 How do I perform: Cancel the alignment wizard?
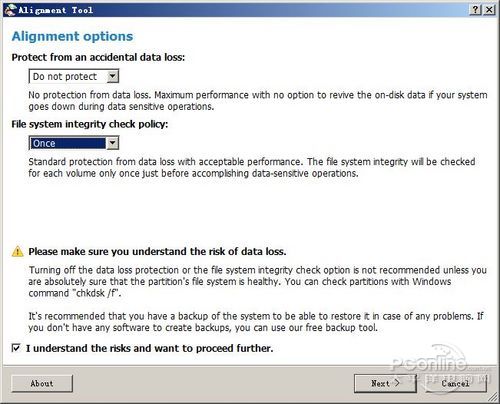(456, 383)
